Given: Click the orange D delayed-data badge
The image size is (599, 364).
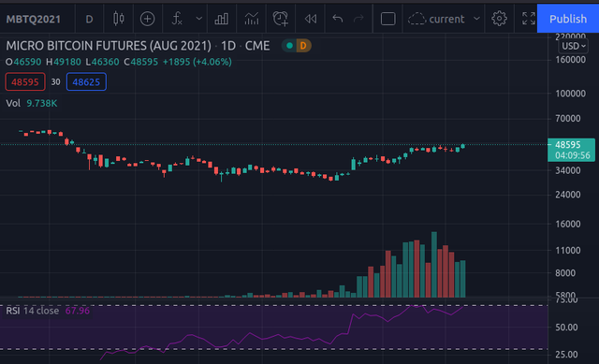Looking at the screenshot, I should coord(303,46).
